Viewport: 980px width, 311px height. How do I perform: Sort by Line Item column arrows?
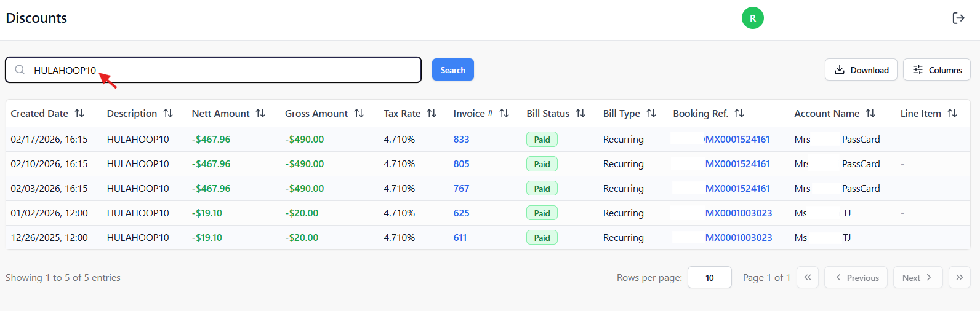click(952, 113)
